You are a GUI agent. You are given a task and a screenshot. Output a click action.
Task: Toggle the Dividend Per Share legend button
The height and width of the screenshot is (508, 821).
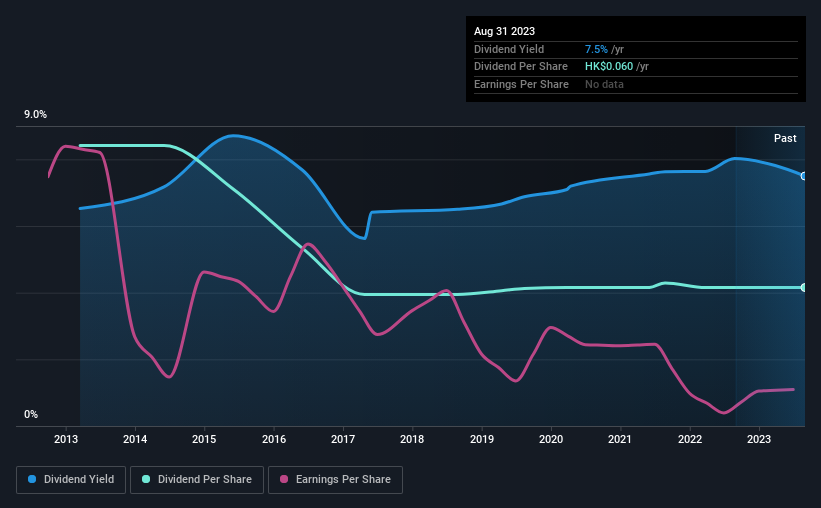197,480
